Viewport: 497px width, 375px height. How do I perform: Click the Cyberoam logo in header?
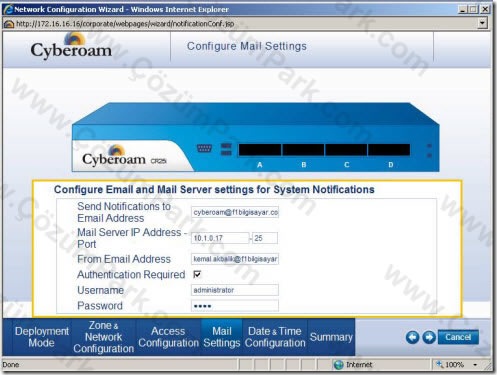pyautogui.click(x=71, y=46)
